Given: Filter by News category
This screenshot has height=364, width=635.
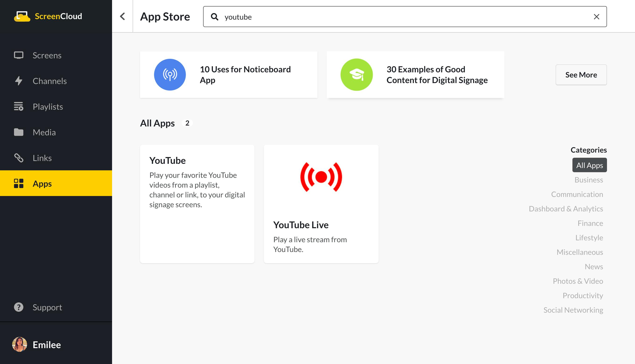Looking at the screenshot, I should [594, 266].
